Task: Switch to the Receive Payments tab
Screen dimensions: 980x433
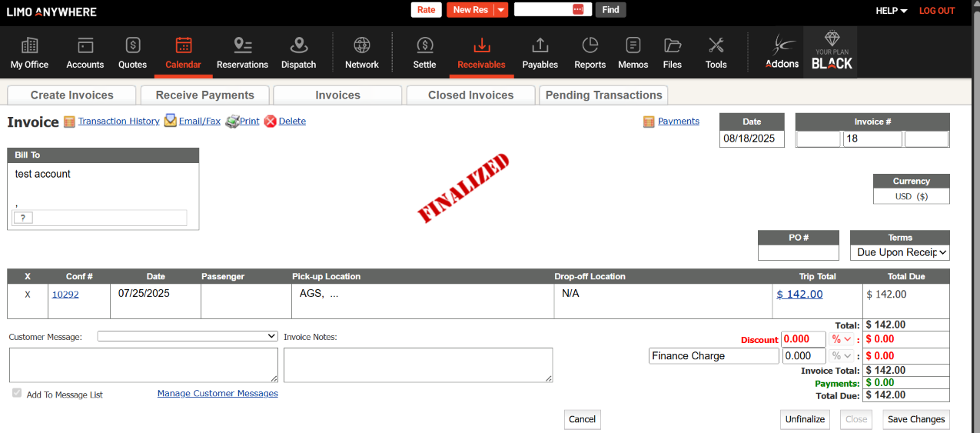Action: pyautogui.click(x=204, y=95)
